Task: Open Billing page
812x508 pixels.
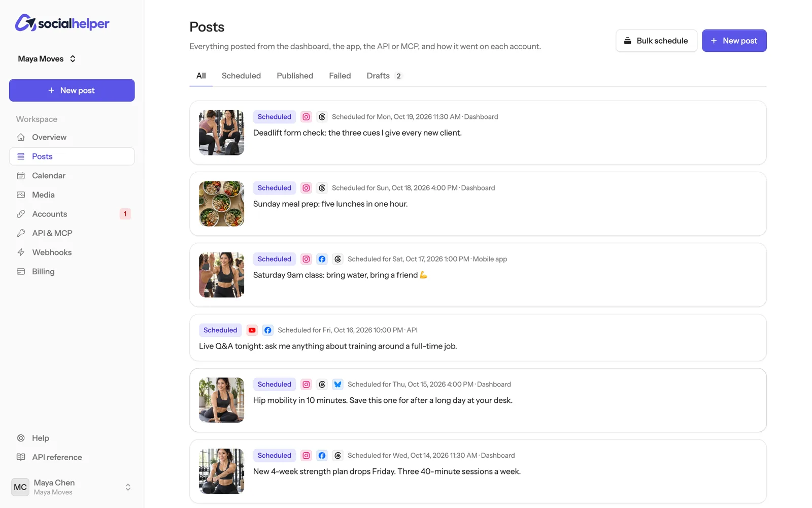Action: pos(72,272)
